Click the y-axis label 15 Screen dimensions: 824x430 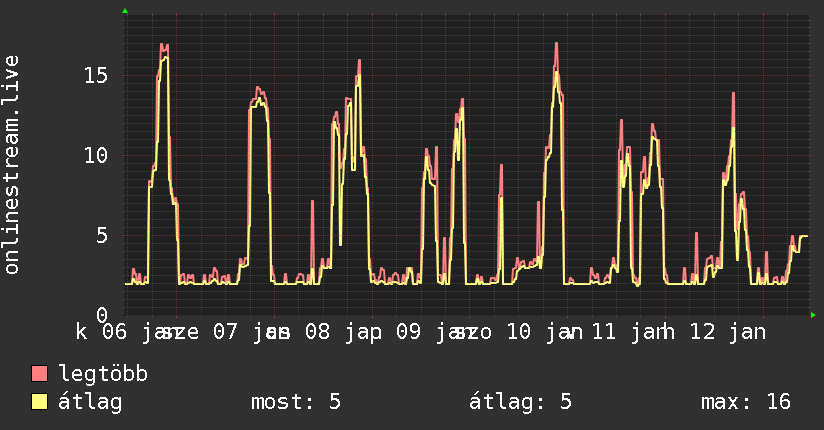pos(96,75)
